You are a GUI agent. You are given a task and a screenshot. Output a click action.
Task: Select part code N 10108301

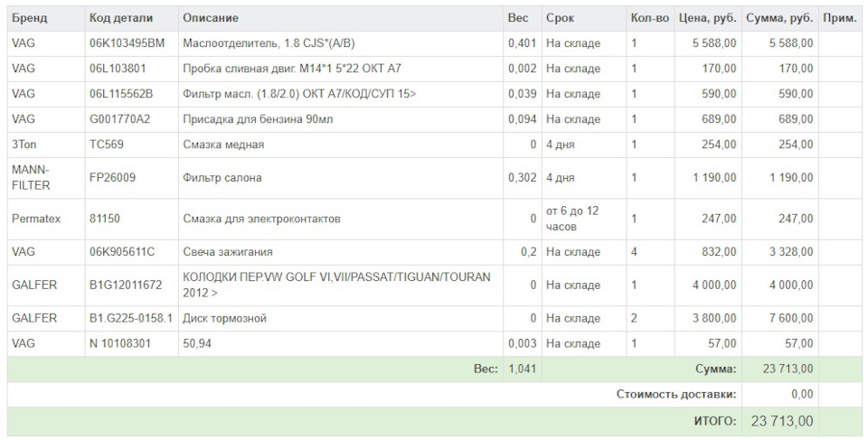120,343
